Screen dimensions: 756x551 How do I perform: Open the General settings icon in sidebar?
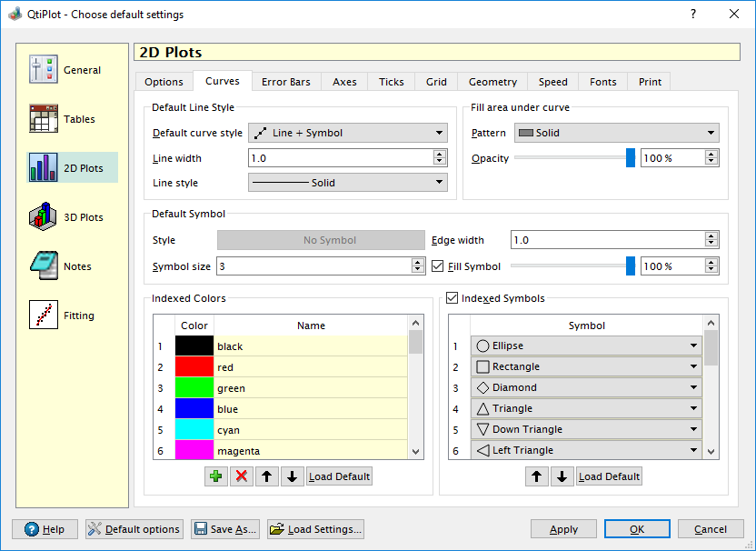point(44,70)
